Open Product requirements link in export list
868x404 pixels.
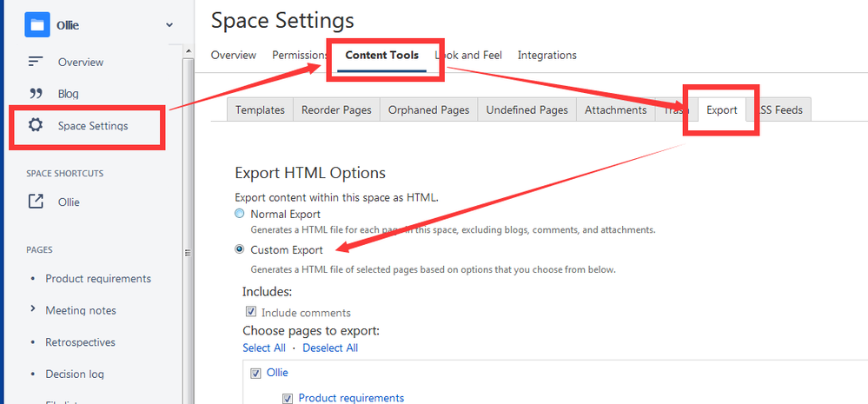pyautogui.click(x=352, y=398)
